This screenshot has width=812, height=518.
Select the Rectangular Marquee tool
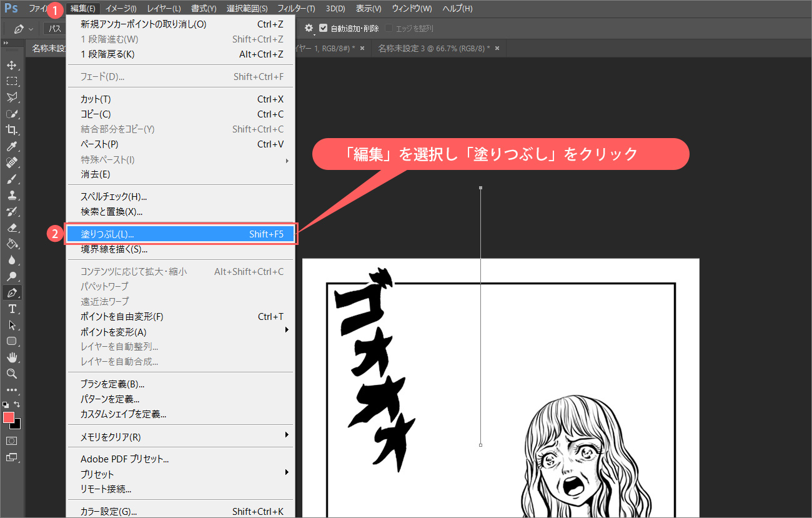click(11, 81)
